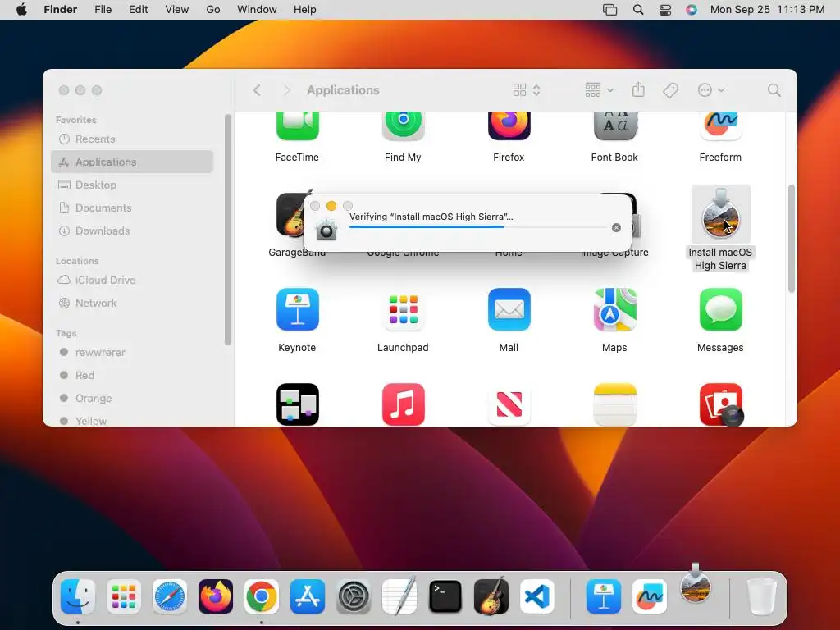Click the Finder window search icon
The height and width of the screenshot is (630, 840).
(774, 90)
